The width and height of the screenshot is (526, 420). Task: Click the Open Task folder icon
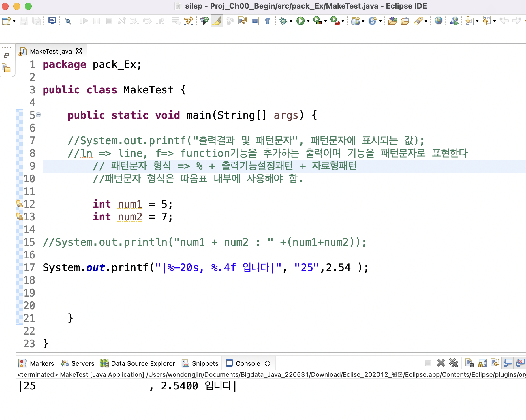click(x=405, y=21)
